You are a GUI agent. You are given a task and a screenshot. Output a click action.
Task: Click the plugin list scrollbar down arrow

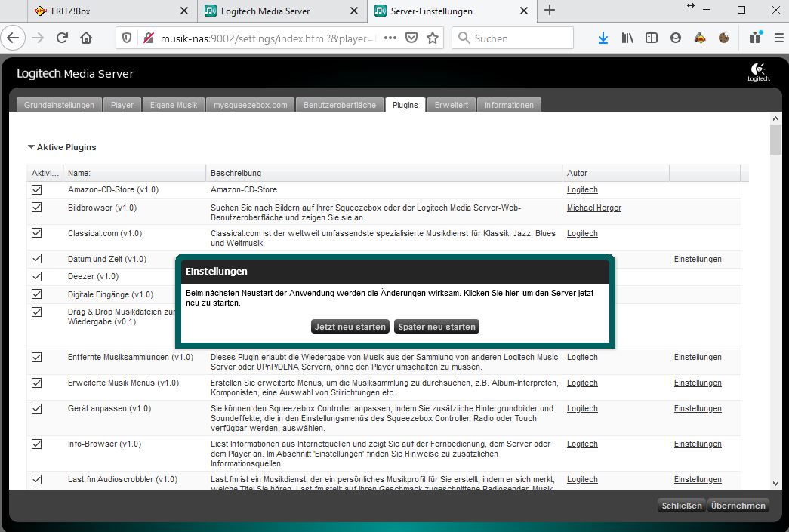pos(775,483)
